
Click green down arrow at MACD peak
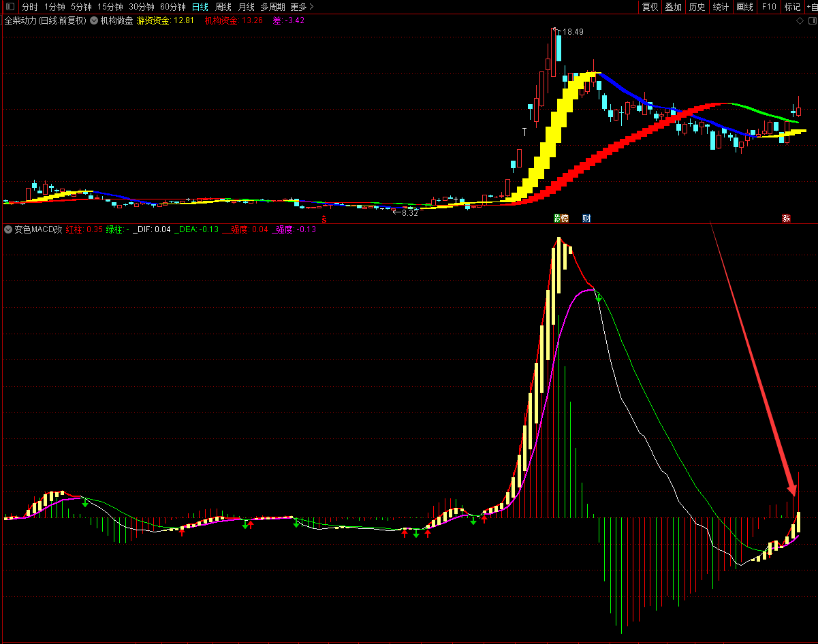pyautogui.click(x=599, y=297)
